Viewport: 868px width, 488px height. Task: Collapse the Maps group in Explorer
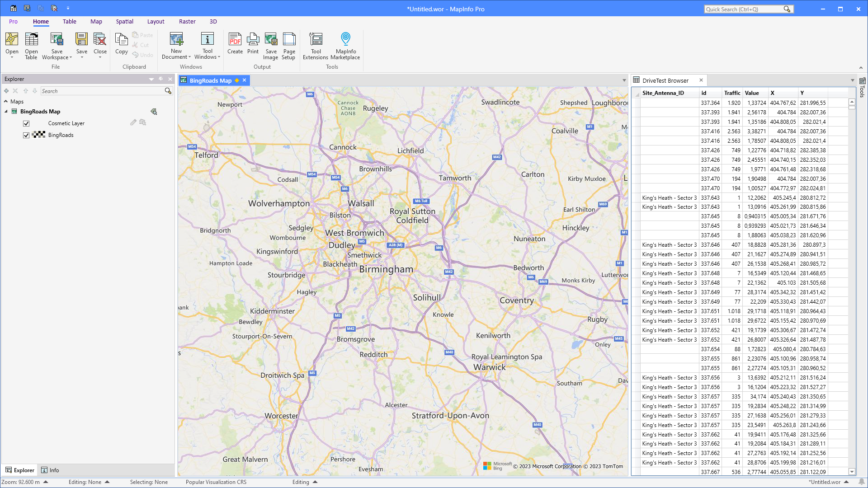coord(6,101)
